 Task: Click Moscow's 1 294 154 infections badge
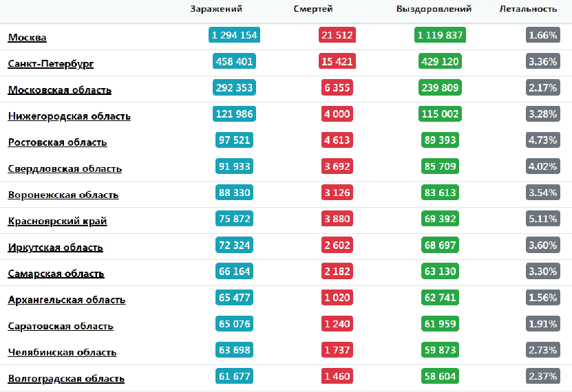coord(234,35)
